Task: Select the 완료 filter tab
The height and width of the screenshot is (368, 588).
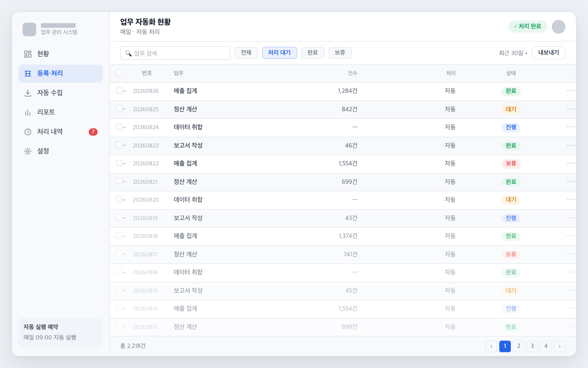Action: [313, 53]
